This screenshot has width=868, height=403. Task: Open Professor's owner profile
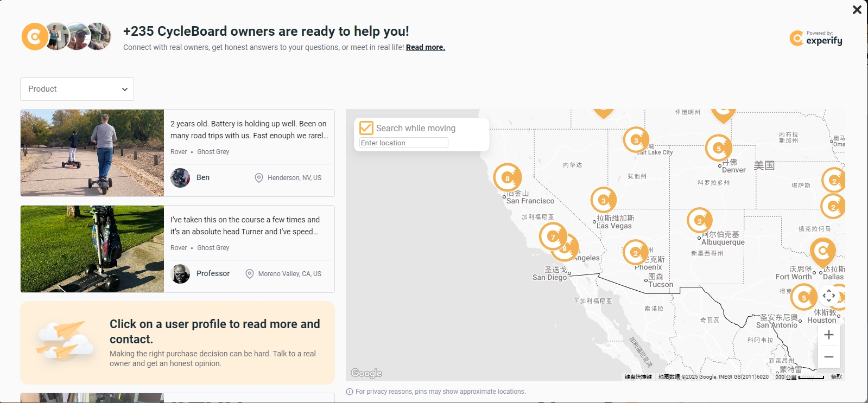(x=212, y=273)
